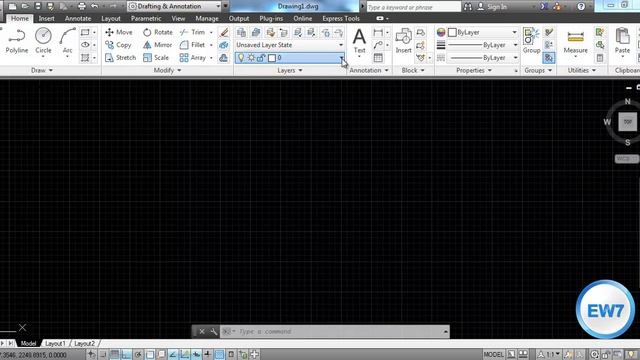Expand the Modify panel
640x360 pixels.
pos(167,70)
